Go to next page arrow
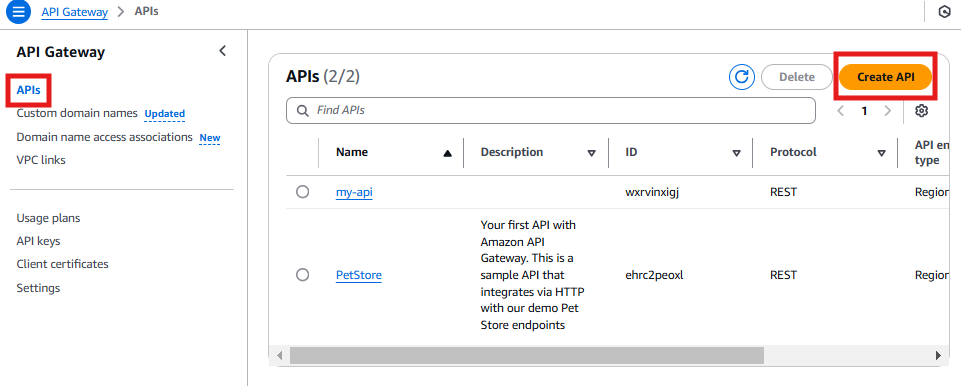Viewport: 961px width, 386px height. (887, 111)
